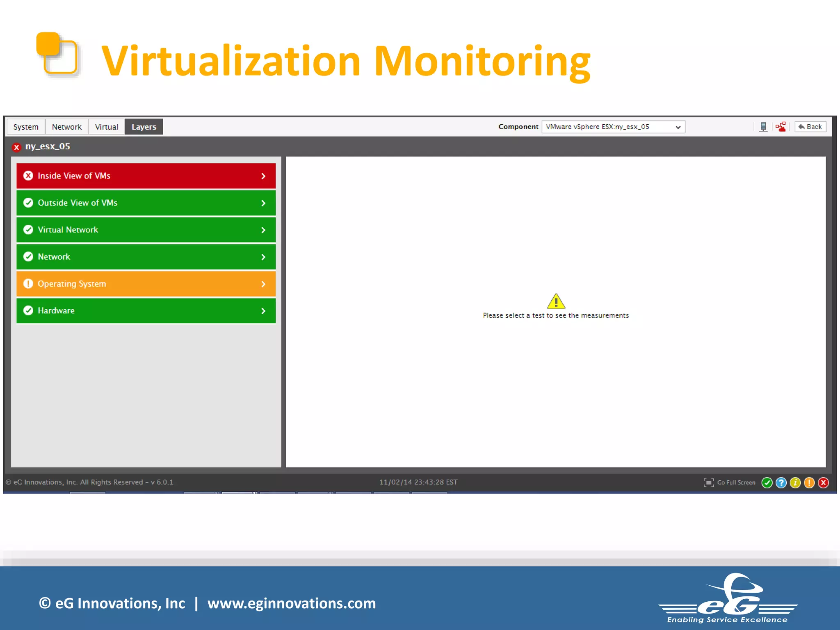Expand chevron on Outside View of VMs

263,203
